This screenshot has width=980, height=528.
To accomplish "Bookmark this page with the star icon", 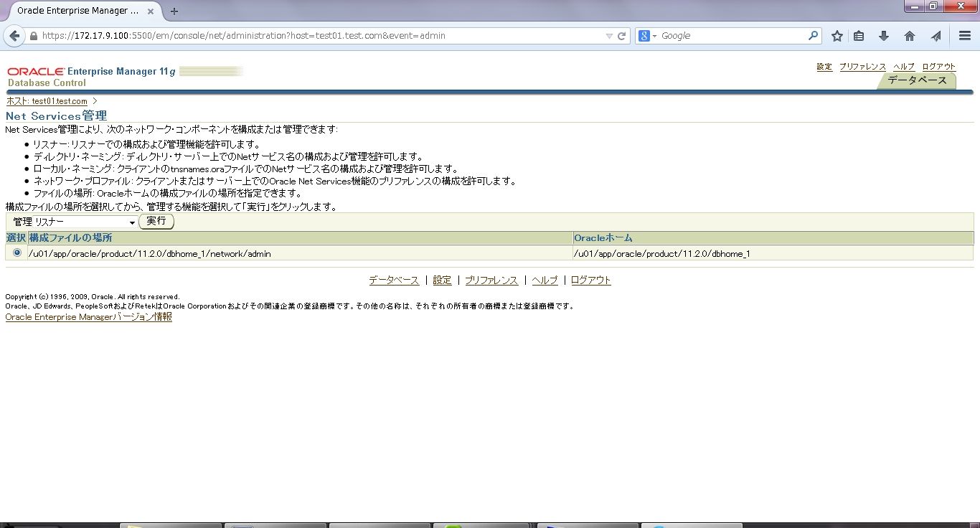I will pos(837,36).
